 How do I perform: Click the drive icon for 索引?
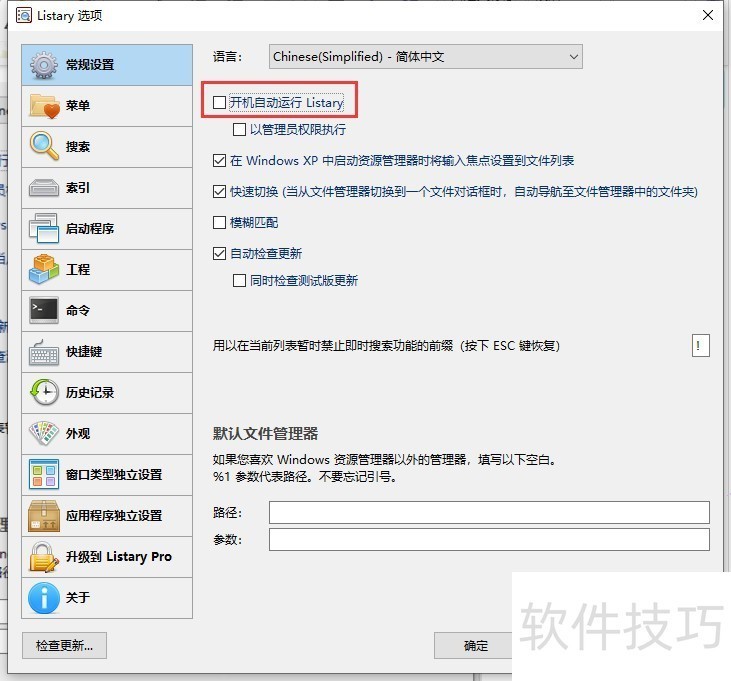[44, 188]
